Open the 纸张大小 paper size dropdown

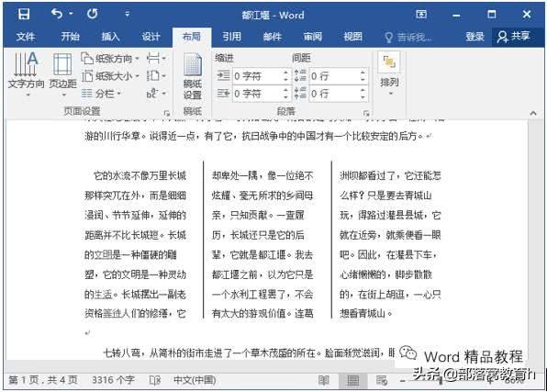point(110,76)
